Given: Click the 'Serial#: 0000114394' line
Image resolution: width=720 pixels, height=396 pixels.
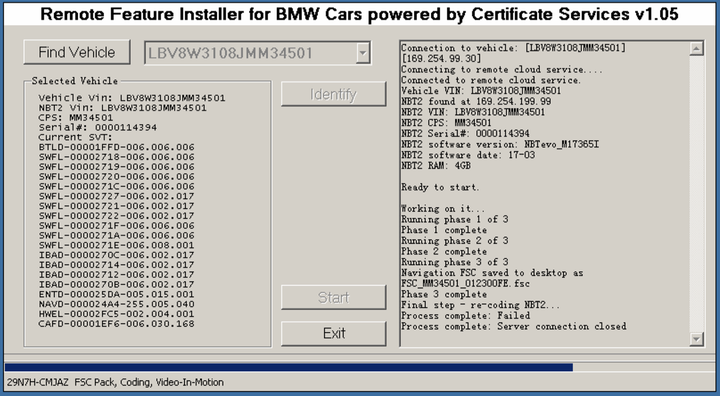Looking at the screenshot, I should [x=97, y=127].
